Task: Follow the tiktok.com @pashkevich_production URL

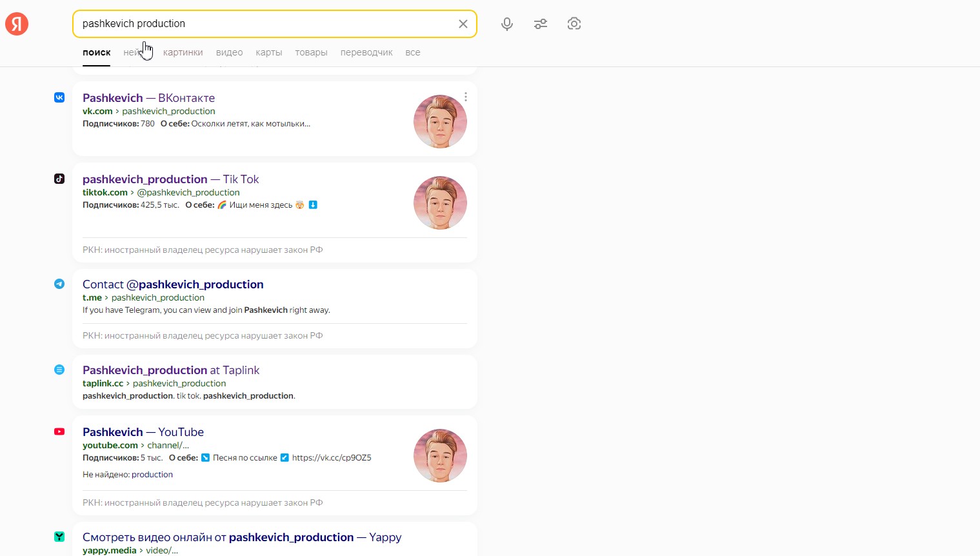Action: click(x=161, y=193)
